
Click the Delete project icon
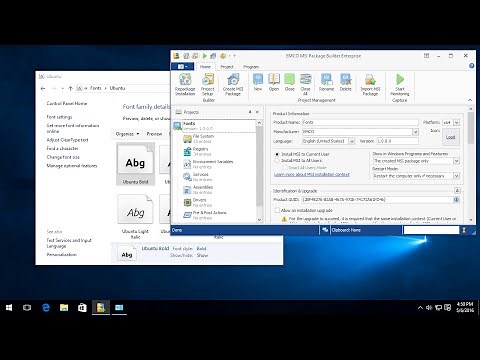pyautogui.click(x=346, y=82)
